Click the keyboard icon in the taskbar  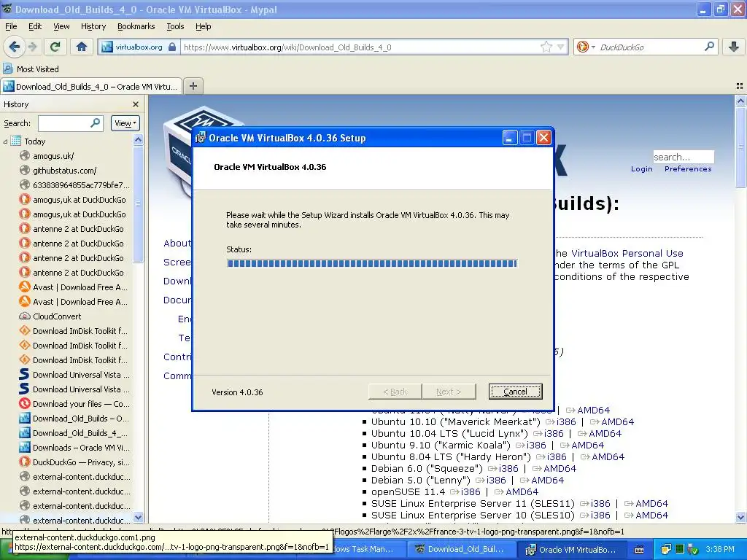click(x=639, y=550)
